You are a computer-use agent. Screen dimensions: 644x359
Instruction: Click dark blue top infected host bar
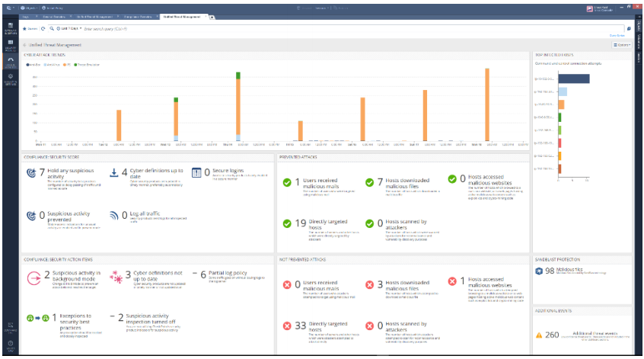pyautogui.click(x=574, y=79)
